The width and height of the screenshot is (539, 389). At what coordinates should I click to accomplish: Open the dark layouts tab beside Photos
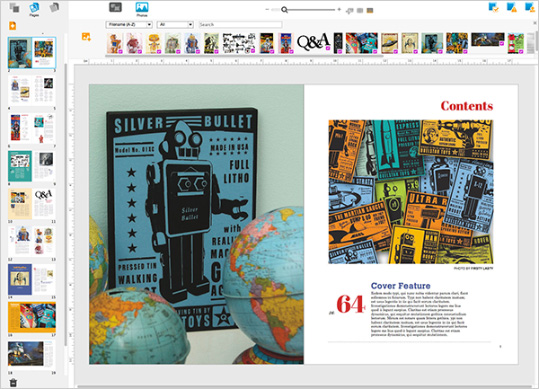coord(115,7)
